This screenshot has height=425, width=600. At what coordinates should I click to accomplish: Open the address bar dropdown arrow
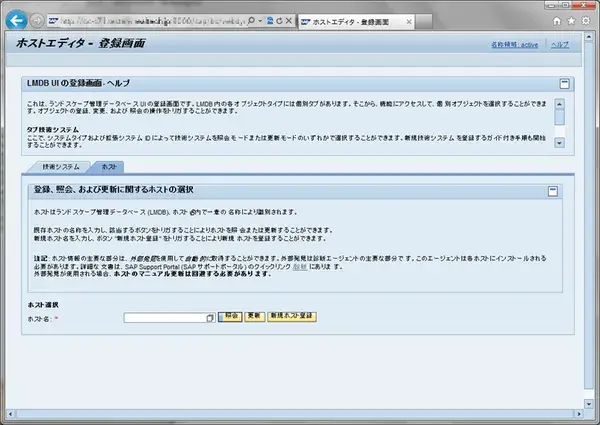pyautogui.click(x=260, y=21)
